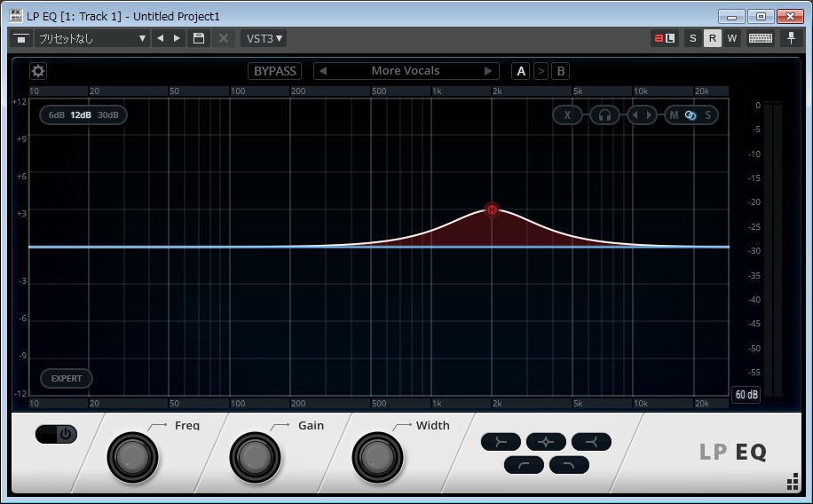Toggle the BYPASS button
Image resolution: width=813 pixels, height=504 pixels.
274,71
